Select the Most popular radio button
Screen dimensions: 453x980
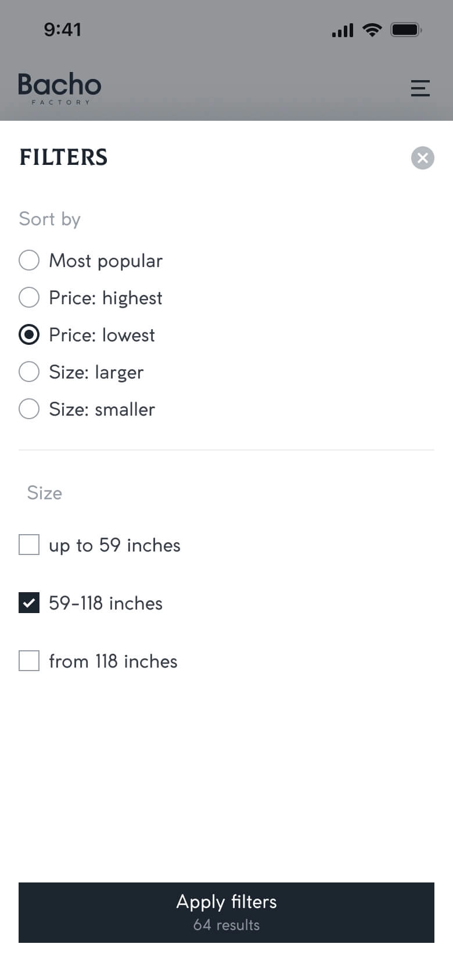(x=29, y=260)
